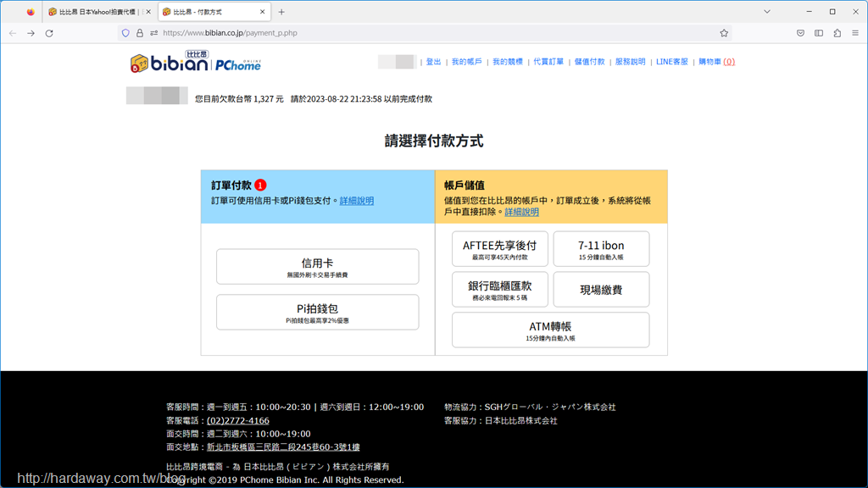Click the 訂單付款 panel heading
Screen dimensions: 868x488
(x=231, y=186)
